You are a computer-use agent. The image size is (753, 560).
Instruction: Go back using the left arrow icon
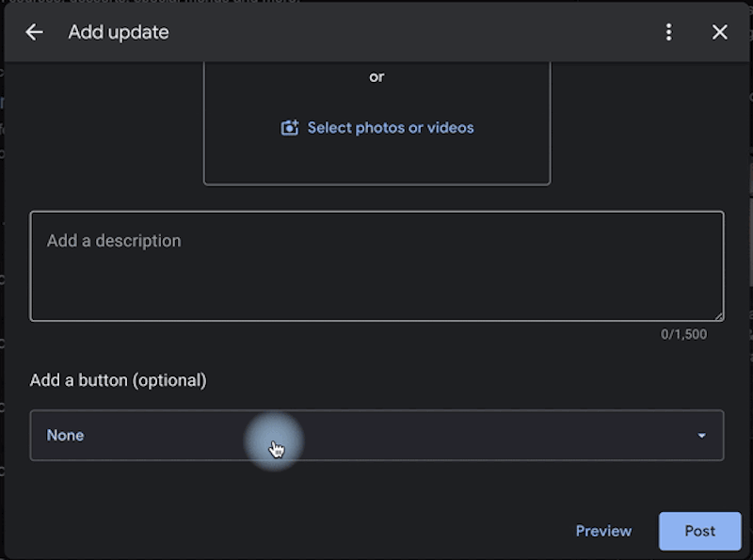tap(34, 32)
